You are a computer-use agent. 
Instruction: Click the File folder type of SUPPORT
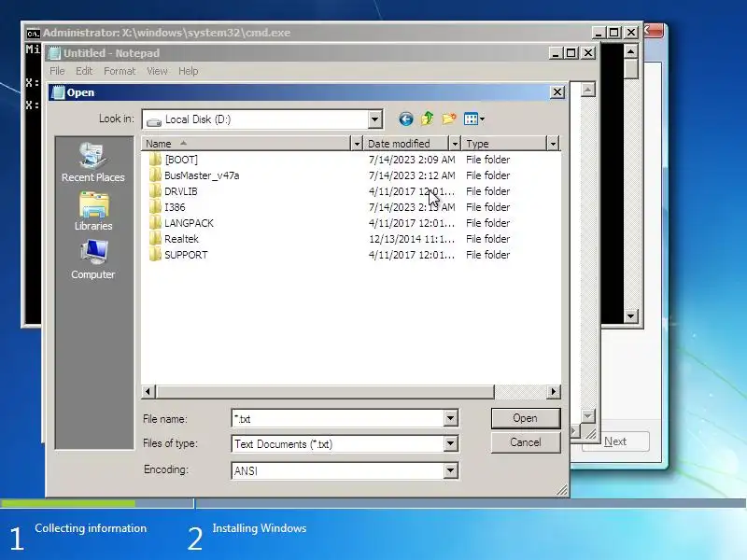point(487,255)
